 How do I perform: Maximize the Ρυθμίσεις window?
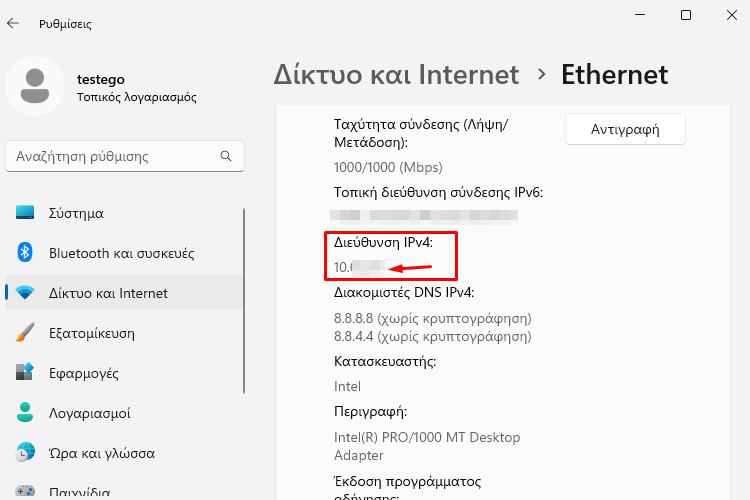coord(686,15)
